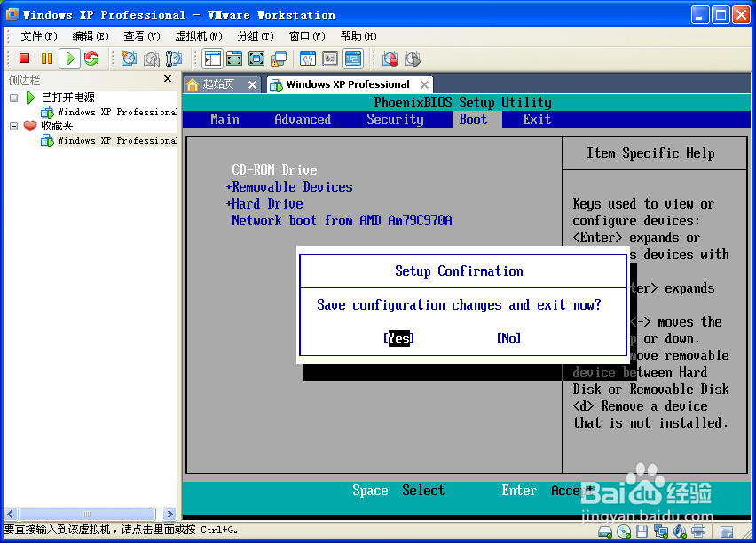Click the VMware Workstation title bar icon
This screenshot has width=756, height=543.
[12, 14]
